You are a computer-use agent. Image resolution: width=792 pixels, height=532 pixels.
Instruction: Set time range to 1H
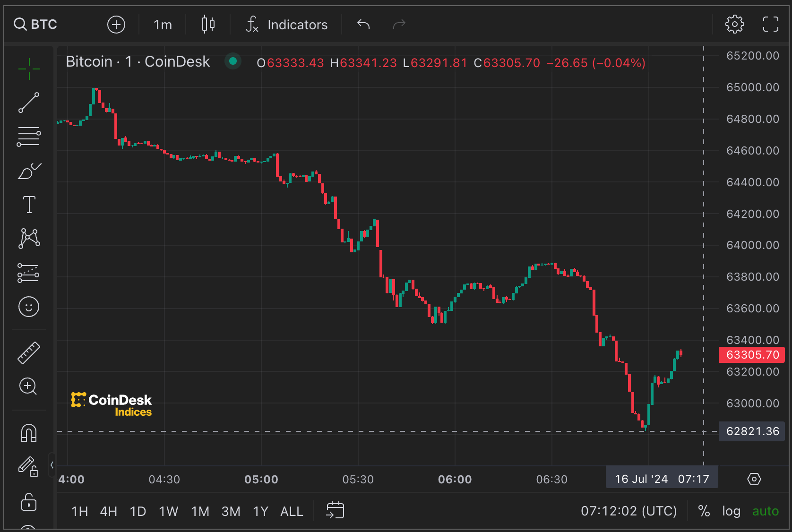click(79, 511)
